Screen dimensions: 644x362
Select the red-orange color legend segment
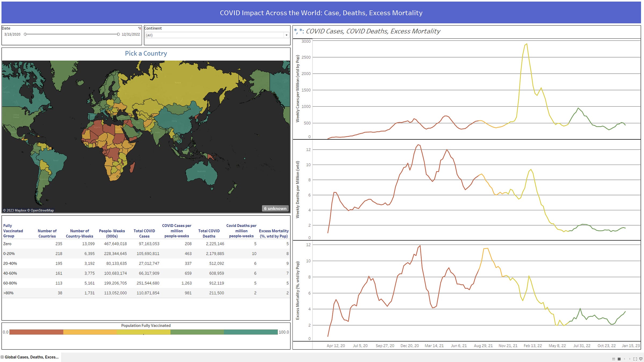(36, 332)
